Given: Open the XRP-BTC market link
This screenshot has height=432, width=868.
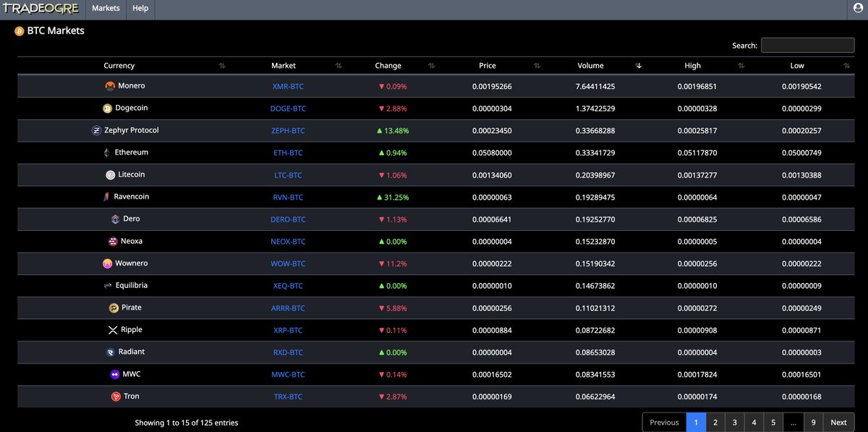Looking at the screenshot, I should click(x=288, y=331).
